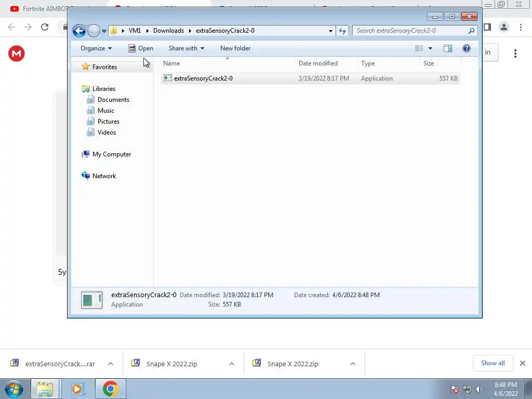This screenshot has width=532, height=399.
Task: Sort files by the Type column
Action: click(x=389, y=63)
